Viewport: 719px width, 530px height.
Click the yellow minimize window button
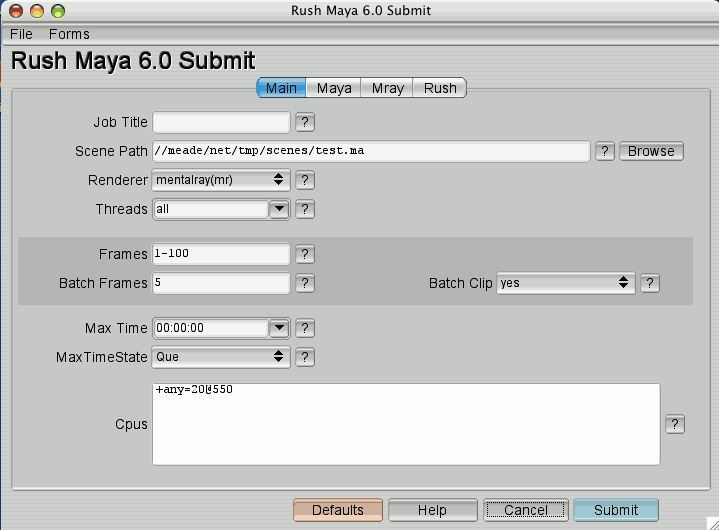point(37,11)
